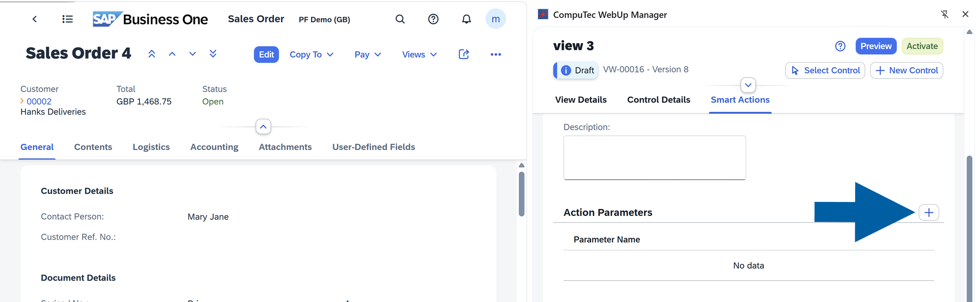Click the SAP Business One logo
Screen dimensions: 980x302
pos(150,19)
